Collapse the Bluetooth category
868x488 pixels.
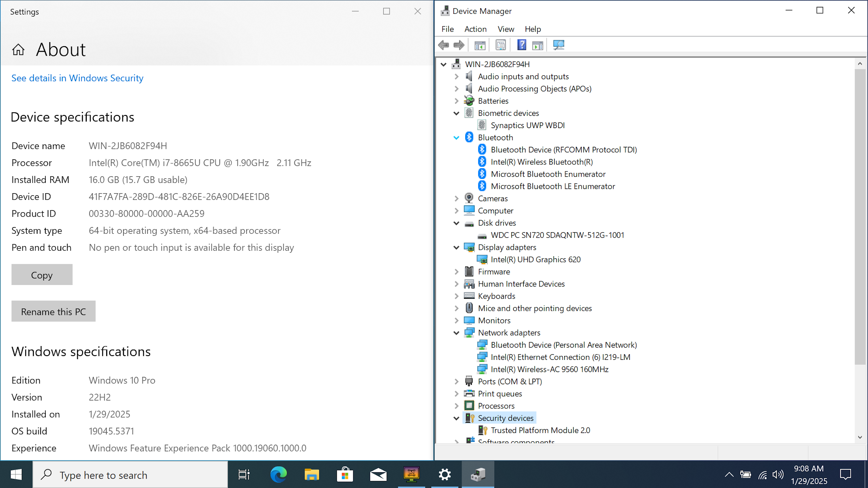click(x=456, y=138)
